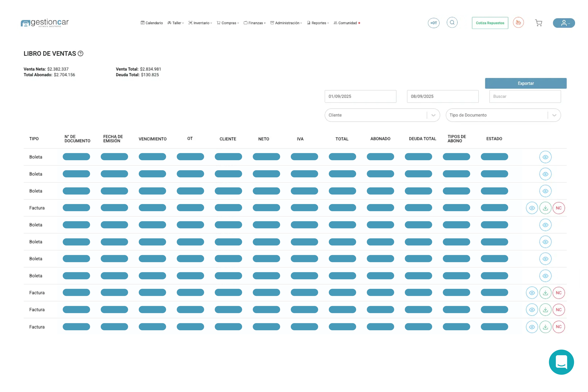588x392 pixels.
Task: Open the Finanzas dropdown menu
Action: (x=255, y=23)
